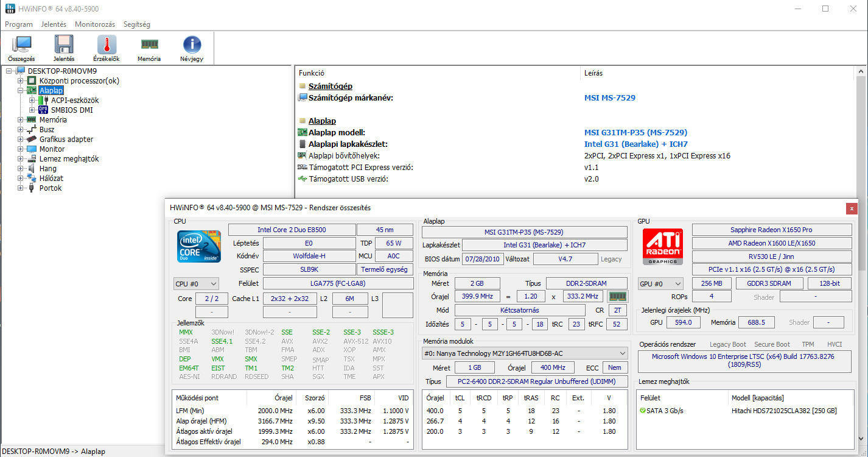Close the Rendszer összesítés window
The width and height of the screenshot is (868, 457).
tap(851, 208)
